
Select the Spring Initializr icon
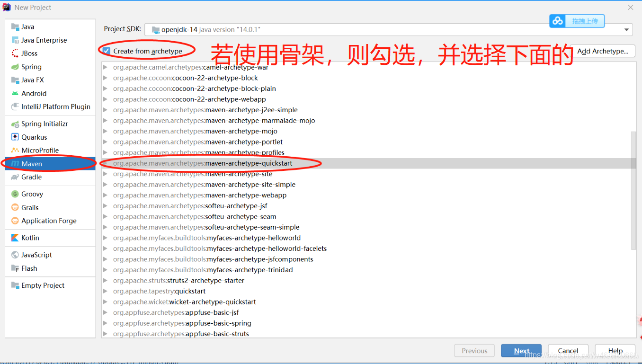tap(15, 124)
